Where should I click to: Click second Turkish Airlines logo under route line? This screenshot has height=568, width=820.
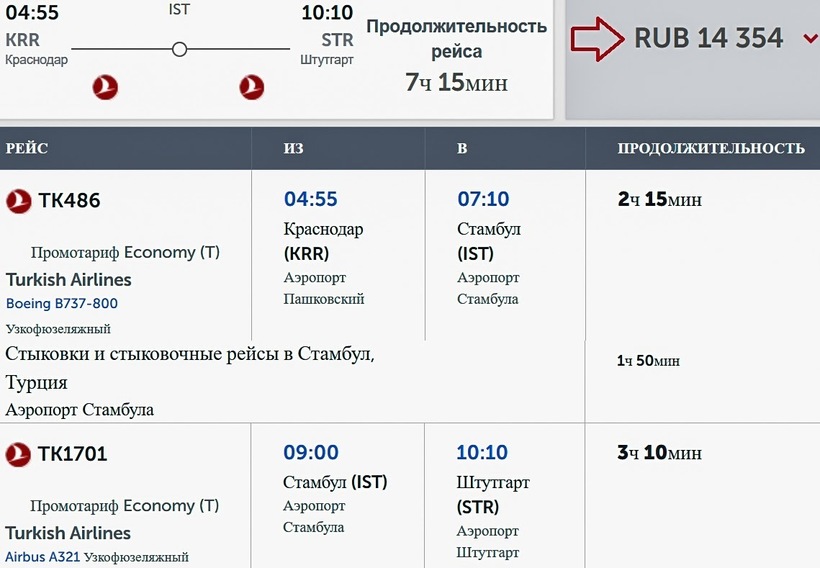[252, 87]
